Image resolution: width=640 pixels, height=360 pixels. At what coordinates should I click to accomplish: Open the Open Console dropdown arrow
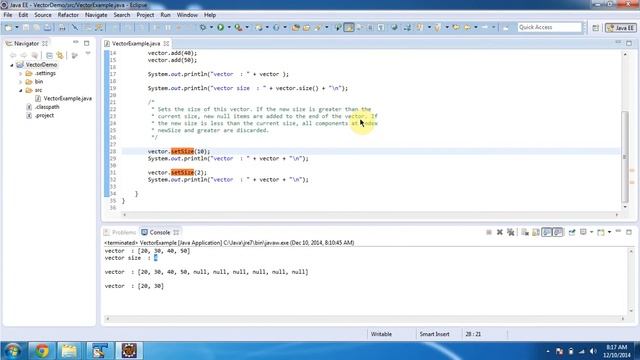[x=609, y=232]
